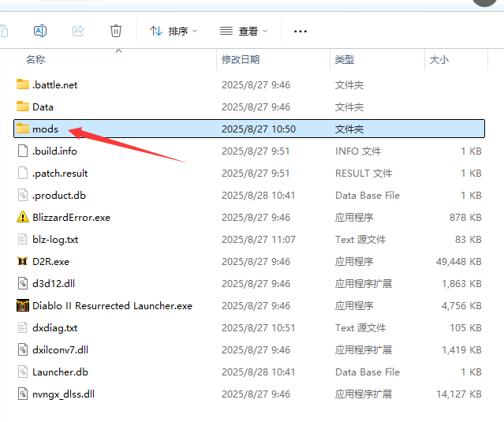The image size is (504, 422).
Task: Select the .battle.net folder icon
Action: click(x=23, y=84)
